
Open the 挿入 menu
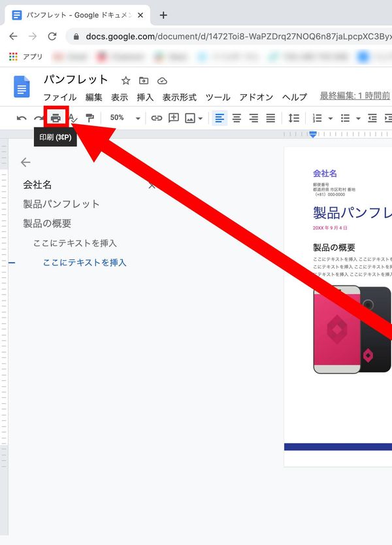[x=145, y=97]
